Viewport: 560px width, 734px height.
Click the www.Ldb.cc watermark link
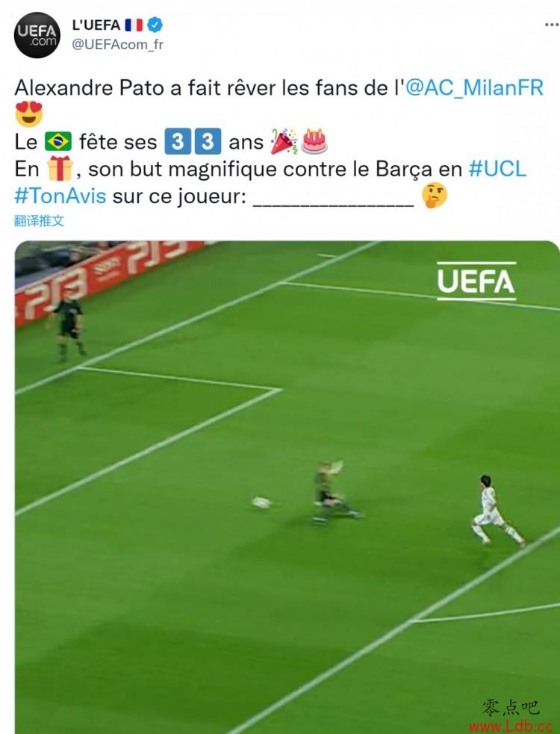coord(511,727)
